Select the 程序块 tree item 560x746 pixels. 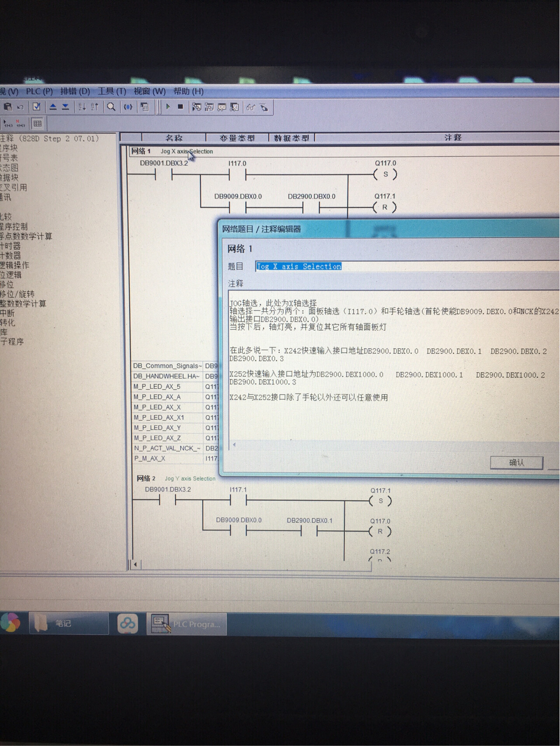(9, 148)
